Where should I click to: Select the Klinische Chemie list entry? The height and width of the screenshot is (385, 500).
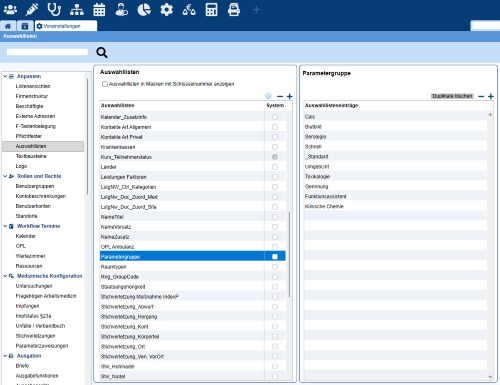[x=395, y=207]
